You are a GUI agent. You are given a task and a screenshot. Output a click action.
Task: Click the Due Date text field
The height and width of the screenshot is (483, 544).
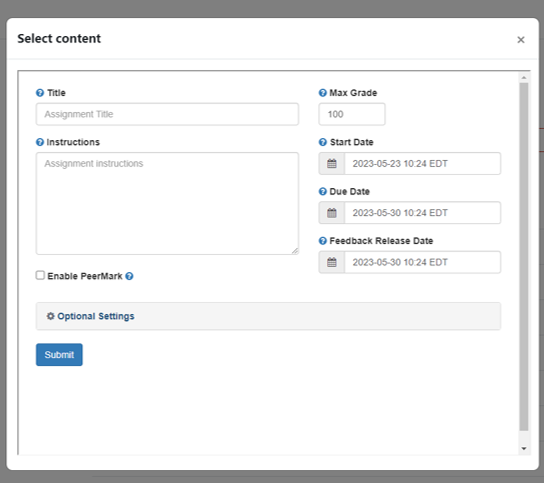[423, 213]
